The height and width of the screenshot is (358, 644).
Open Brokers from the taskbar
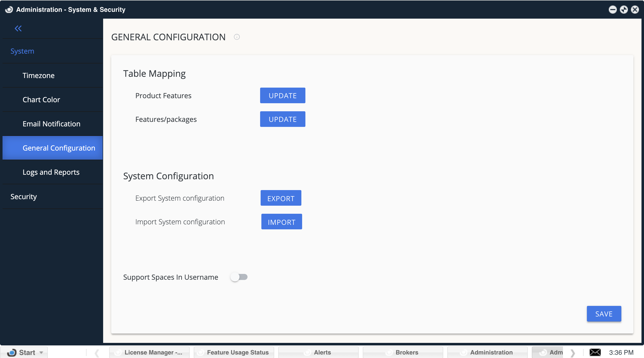pyautogui.click(x=403, y=352)
